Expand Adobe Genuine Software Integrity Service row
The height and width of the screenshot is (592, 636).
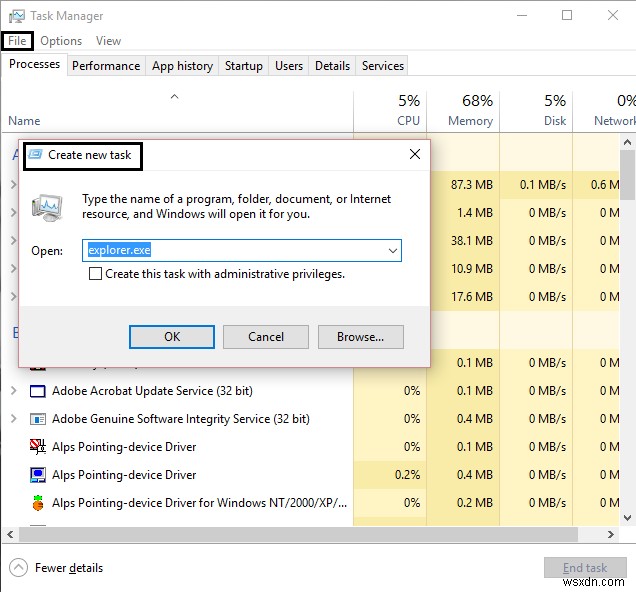(x=13, y=418)
